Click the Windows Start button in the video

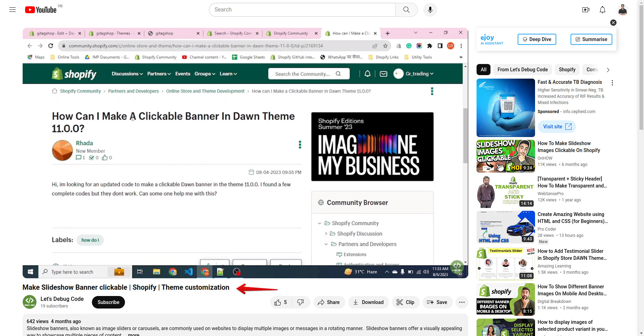[x=30, y=272]
